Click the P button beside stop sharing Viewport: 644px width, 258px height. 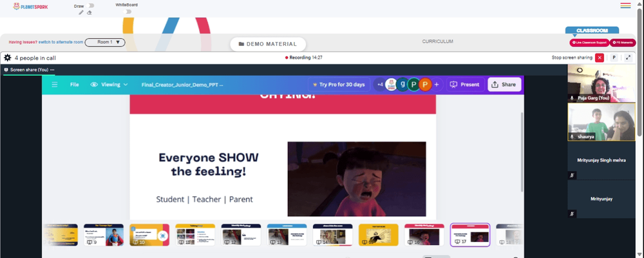coord(614,57)
